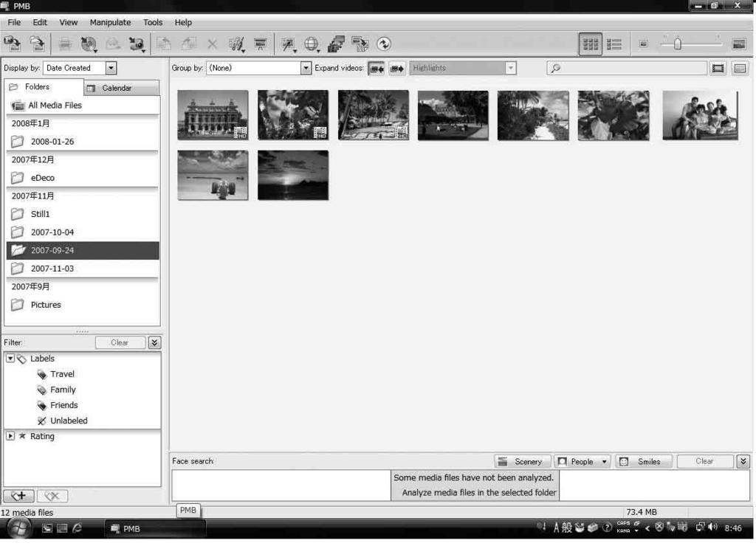Add a new label with plus-tag button
This screenshot has height=546, width=756.
tap(18, 495)
